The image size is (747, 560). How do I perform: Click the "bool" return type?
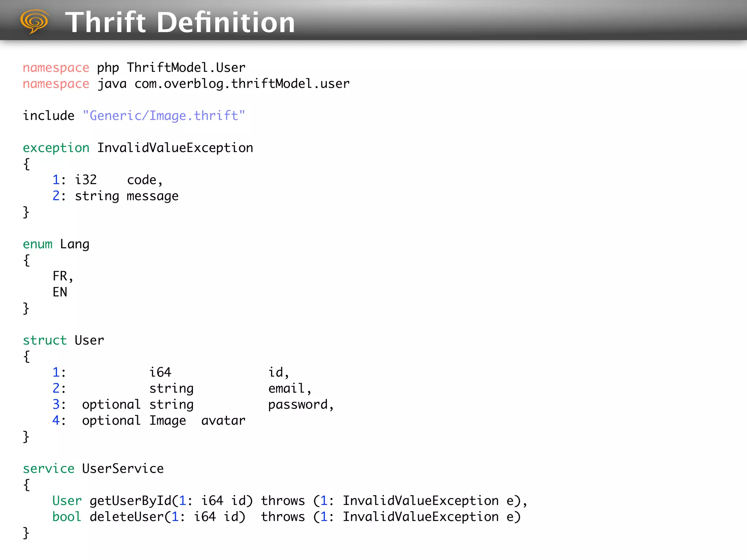click(67, 517)
